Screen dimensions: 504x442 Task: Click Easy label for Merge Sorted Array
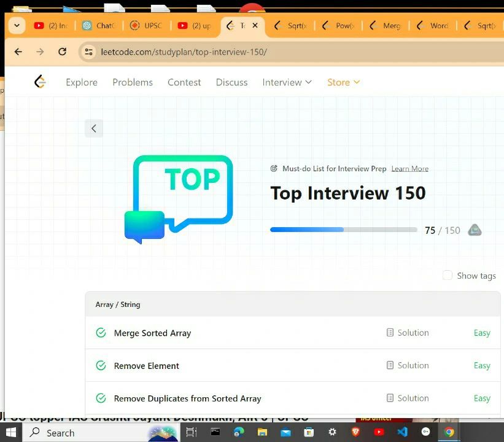click(x=482, y=333)
